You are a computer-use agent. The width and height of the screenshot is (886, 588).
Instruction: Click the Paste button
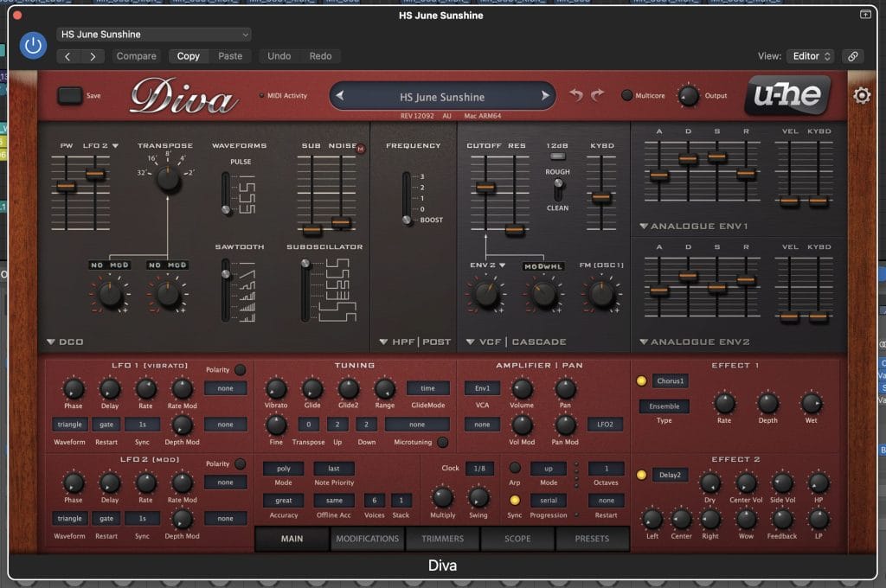tap(230, 56)
